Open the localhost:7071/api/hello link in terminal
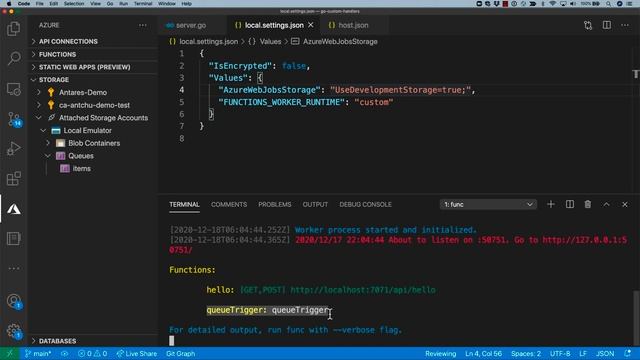This screenshot has height=360, width=640. click(363, 290)
